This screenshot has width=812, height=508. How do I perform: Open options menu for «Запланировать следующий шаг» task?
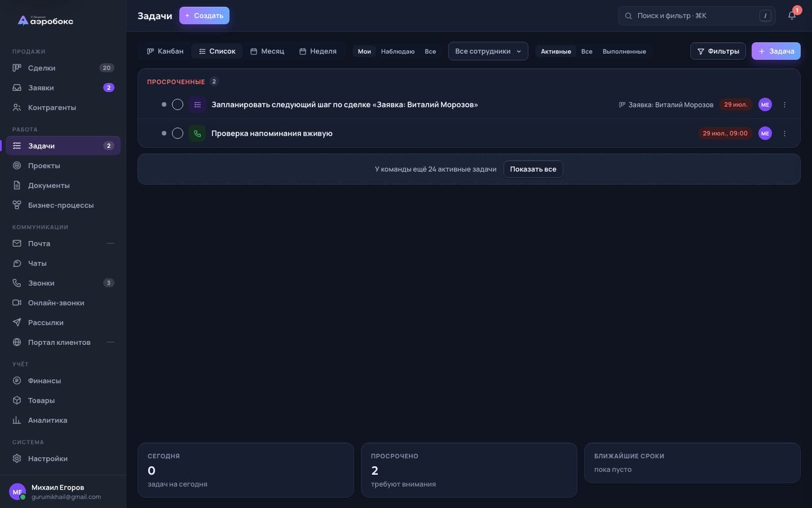tap(784, 104)
